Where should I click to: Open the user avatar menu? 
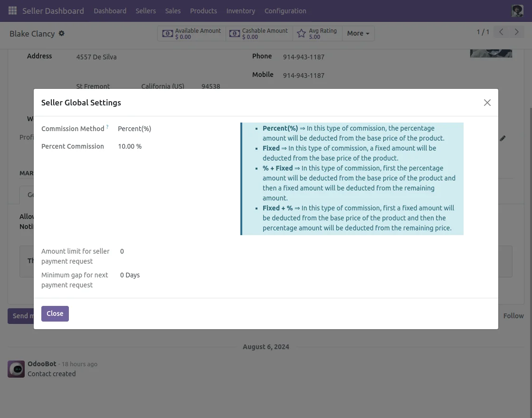click(x=517, y=10)
